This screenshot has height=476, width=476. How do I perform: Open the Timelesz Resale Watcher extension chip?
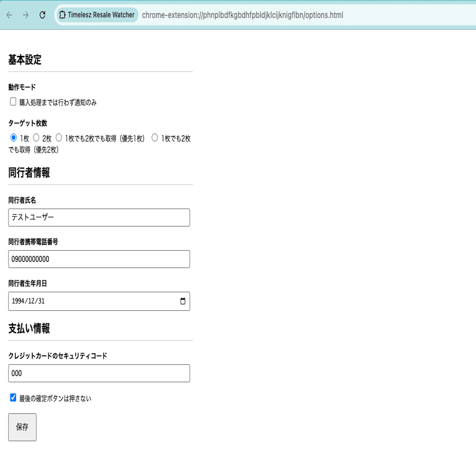tap(97, 15)
